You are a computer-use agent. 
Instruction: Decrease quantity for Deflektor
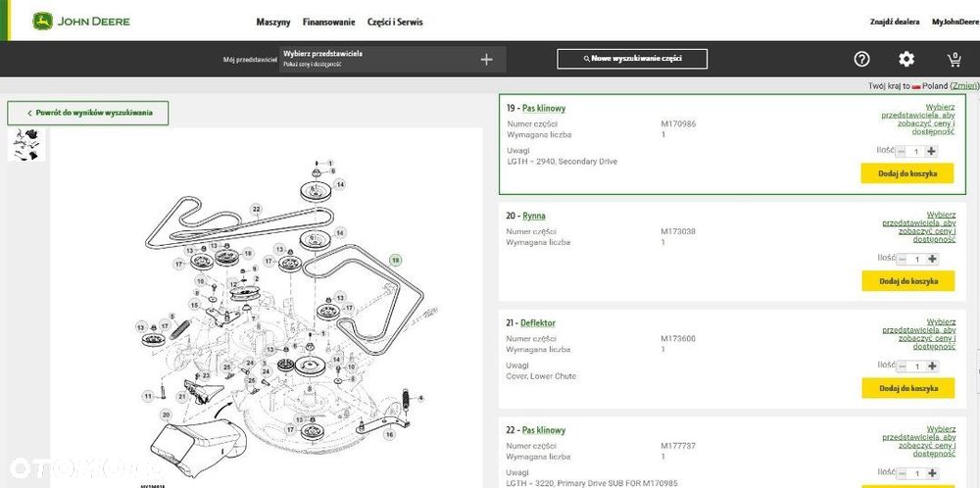(x=902, y=366)
